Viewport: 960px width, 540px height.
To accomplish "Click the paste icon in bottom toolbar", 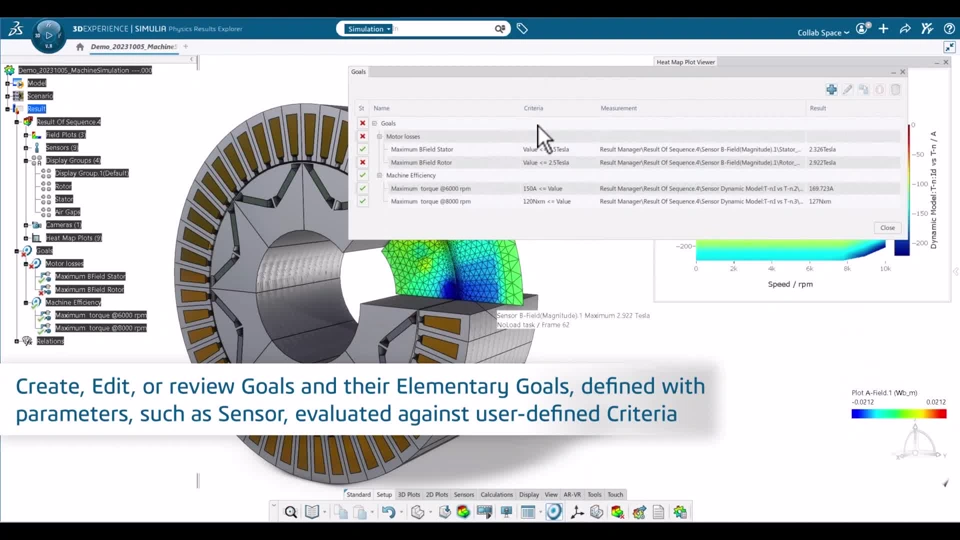I will click(361, 512).
